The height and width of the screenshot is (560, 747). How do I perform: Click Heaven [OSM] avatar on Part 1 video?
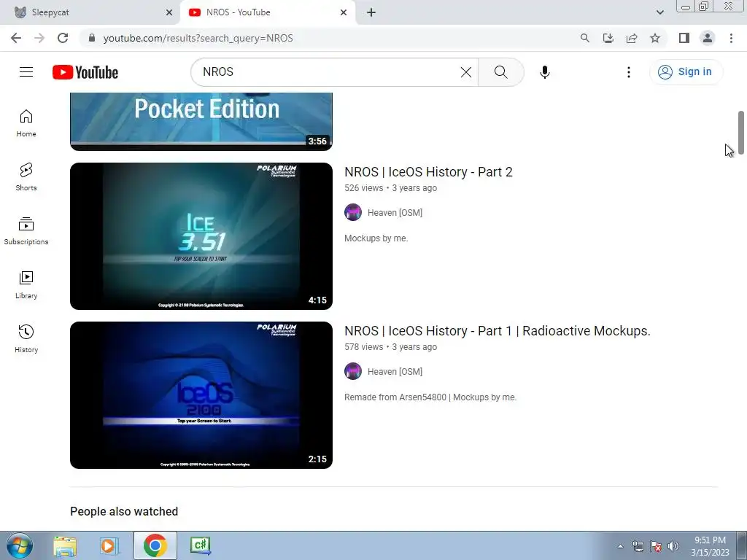click(353, 371)
